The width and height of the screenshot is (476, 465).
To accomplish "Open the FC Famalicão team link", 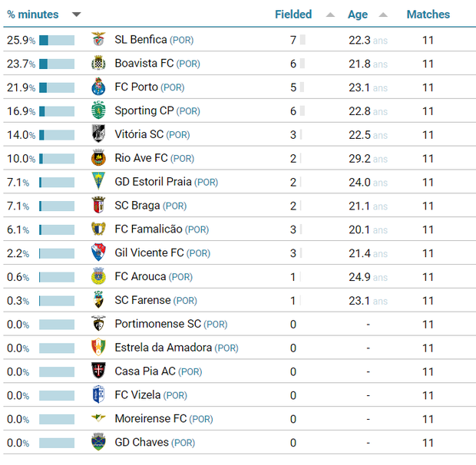I will (148, 229).
